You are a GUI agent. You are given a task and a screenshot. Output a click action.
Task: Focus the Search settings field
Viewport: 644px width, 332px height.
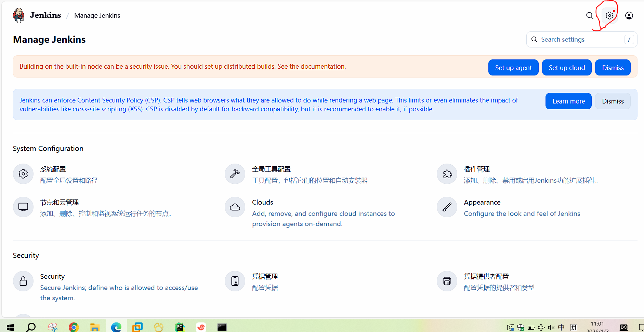(x=582, y=39)
